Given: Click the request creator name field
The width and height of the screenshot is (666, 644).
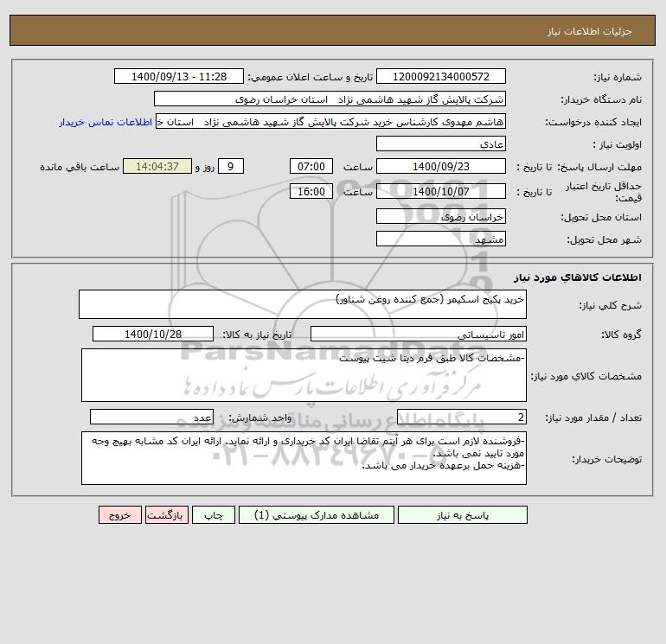Looking at the screenshot, I should point(330,121).
